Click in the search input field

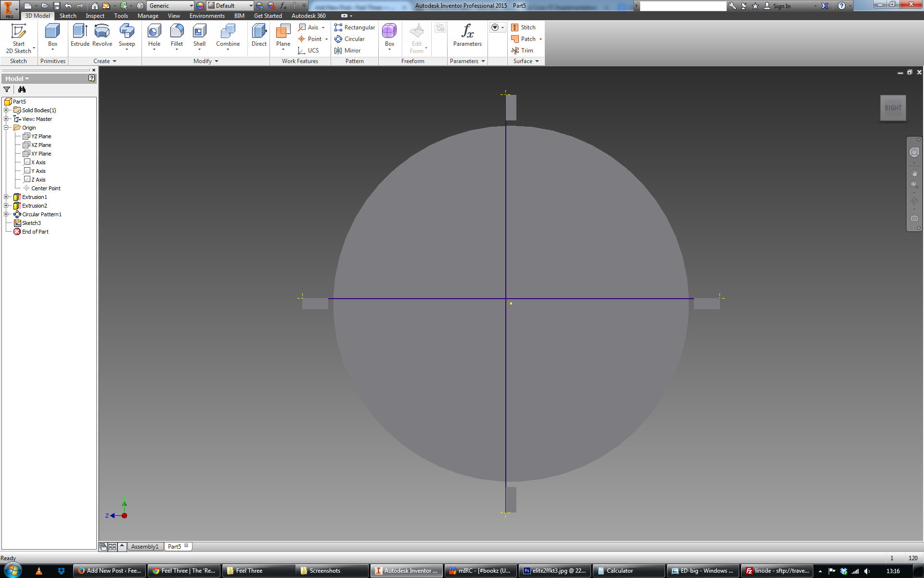coord(683,6)
